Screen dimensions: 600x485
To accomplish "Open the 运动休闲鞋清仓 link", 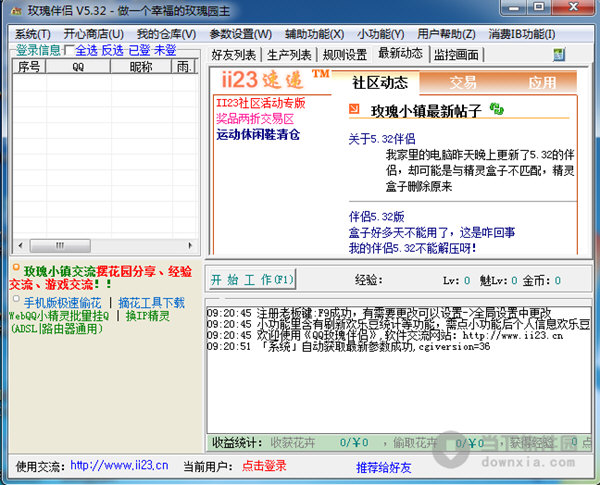I will coord(258,134).
